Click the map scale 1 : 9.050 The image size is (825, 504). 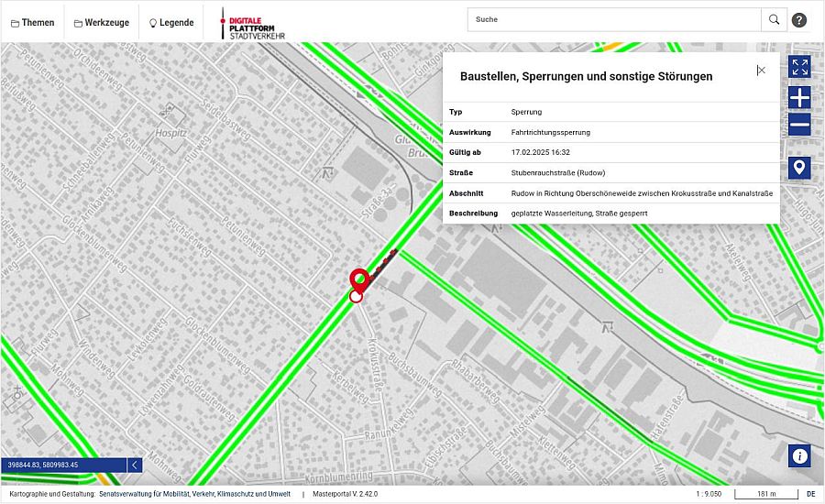(709, 495)
